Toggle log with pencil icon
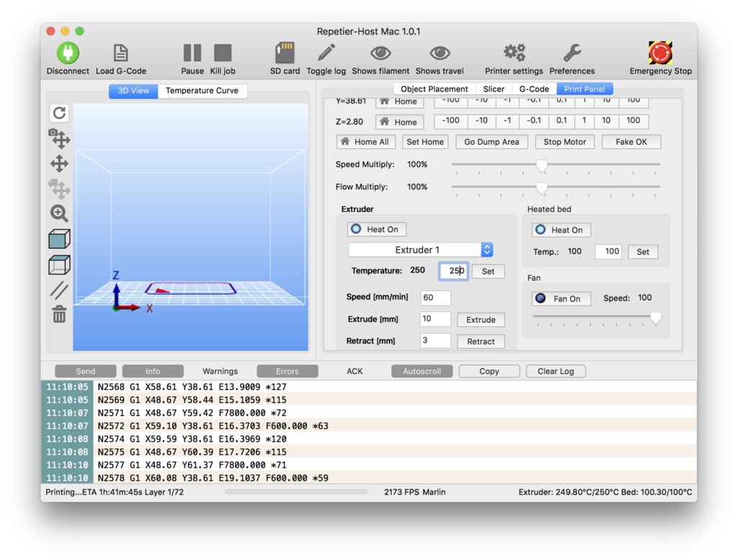Viewport: 738px width, 560px height. point(326,53)
